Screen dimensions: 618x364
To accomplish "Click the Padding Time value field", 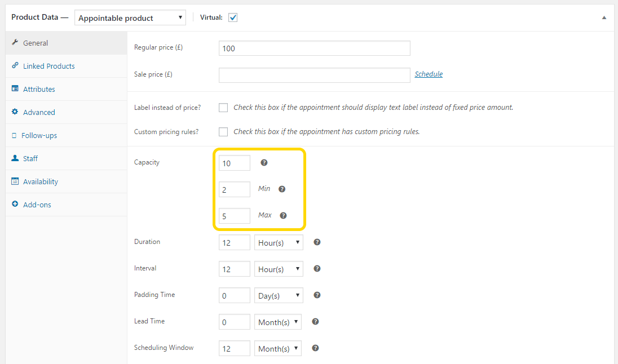I will pos(235,295).
